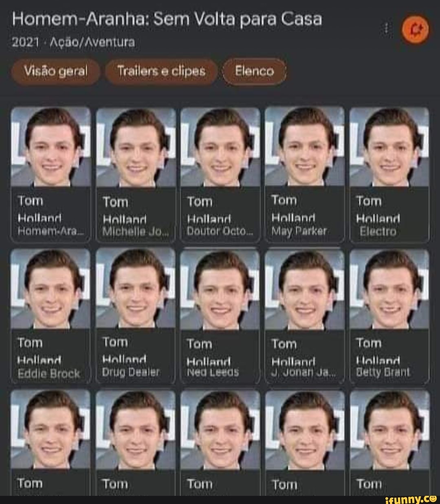Viewport: 440px width, 504px height.
Task: Select the Betty Brant cast card
Action: pyautogui.click(x=389, y=316)
